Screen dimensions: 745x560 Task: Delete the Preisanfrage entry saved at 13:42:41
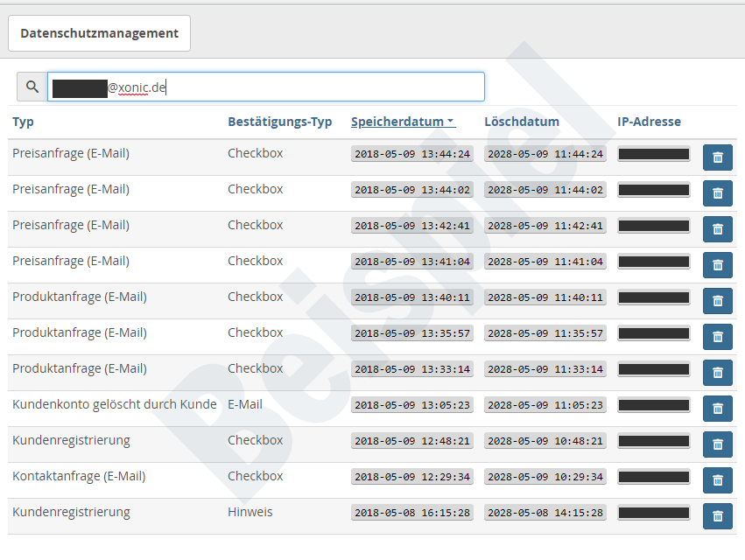718,229
